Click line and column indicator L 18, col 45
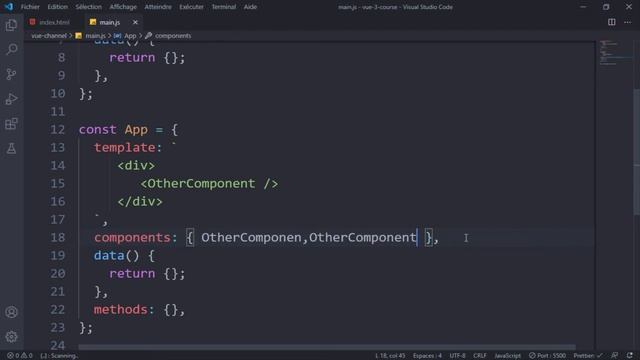 390,356
